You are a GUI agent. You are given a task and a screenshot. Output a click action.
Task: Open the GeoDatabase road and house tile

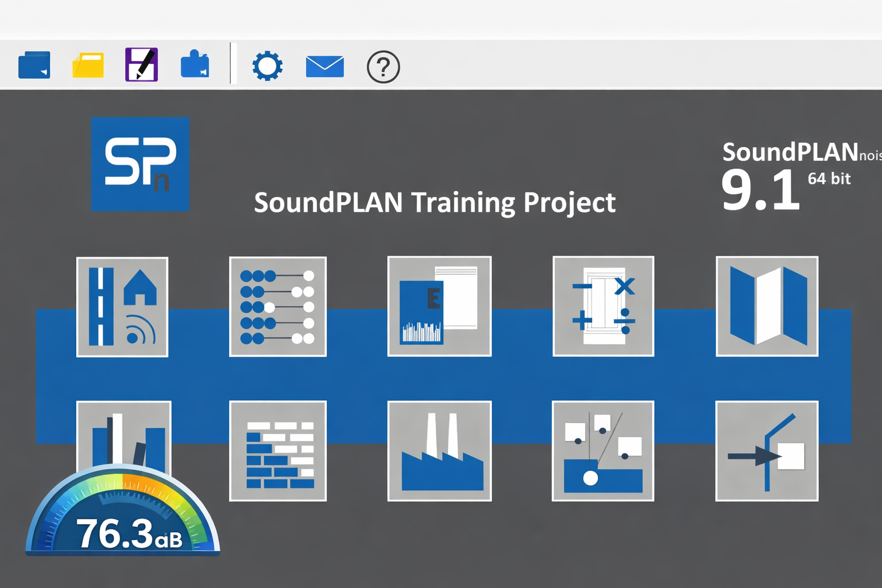(122, 307)
